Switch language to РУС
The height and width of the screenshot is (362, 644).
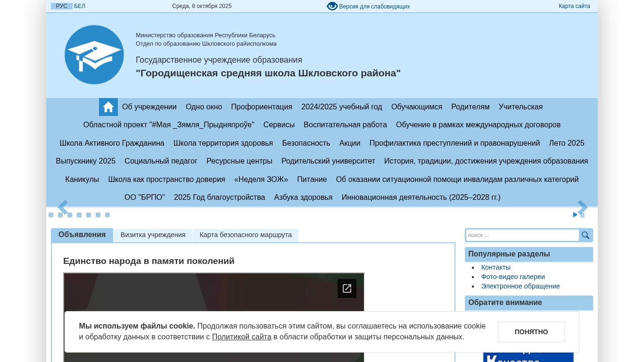tap(62, 6)
